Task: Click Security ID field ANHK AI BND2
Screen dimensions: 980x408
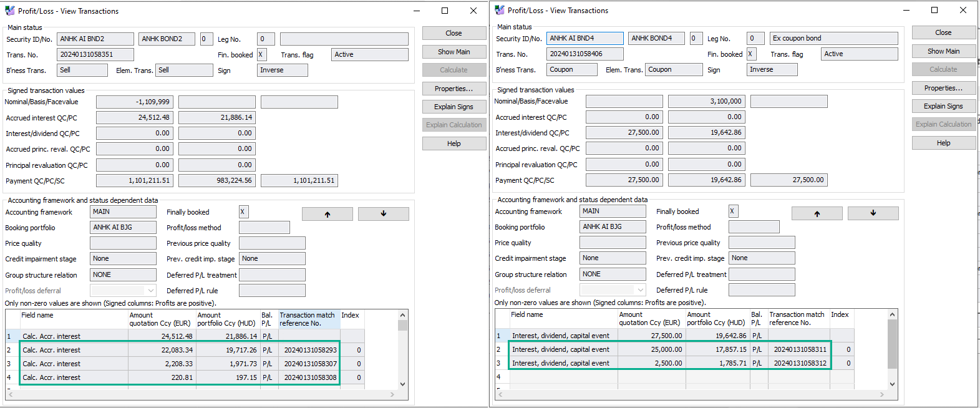Action: coord(95,39)
